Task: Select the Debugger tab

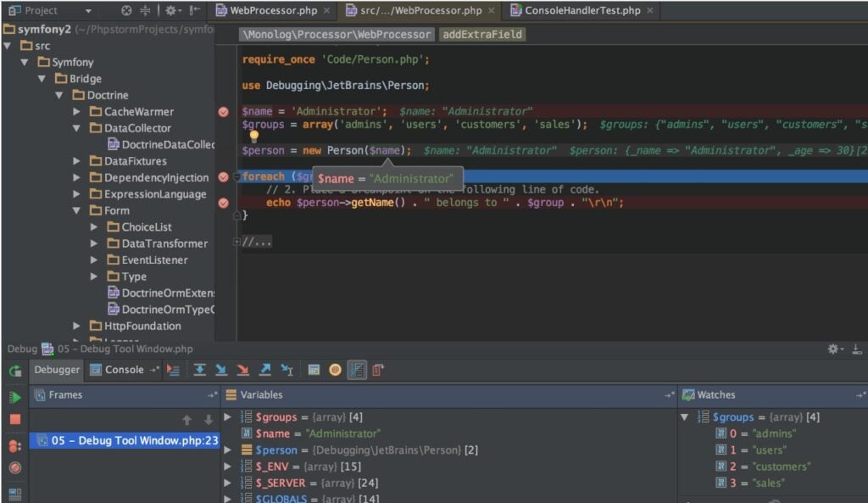Action: coord(57,370)
